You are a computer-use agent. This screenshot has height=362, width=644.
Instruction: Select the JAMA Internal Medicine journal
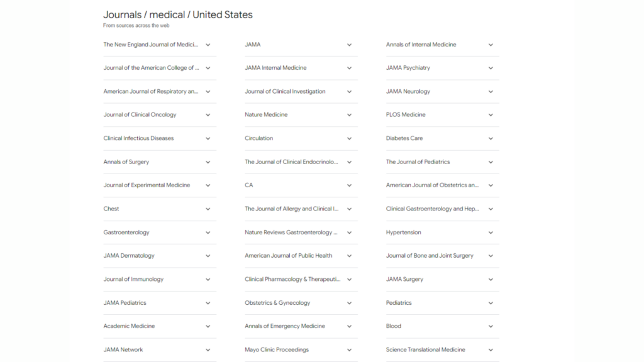(x=275, y=68)
